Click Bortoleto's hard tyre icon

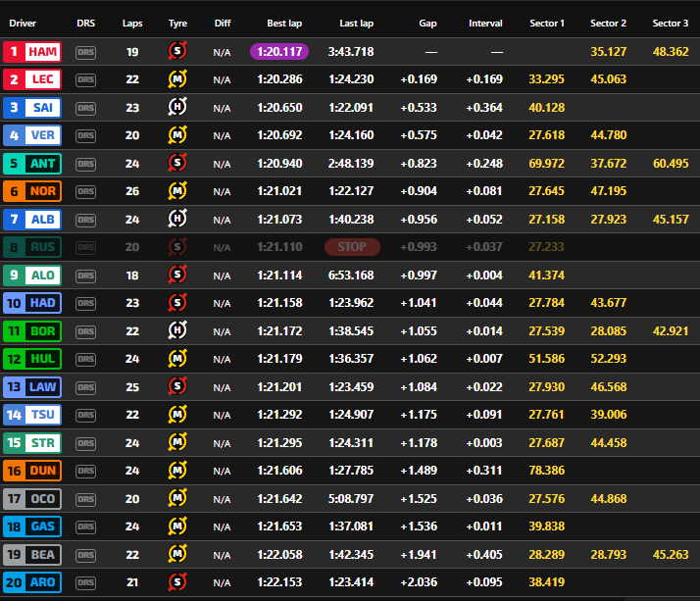[x=177, y=331]
